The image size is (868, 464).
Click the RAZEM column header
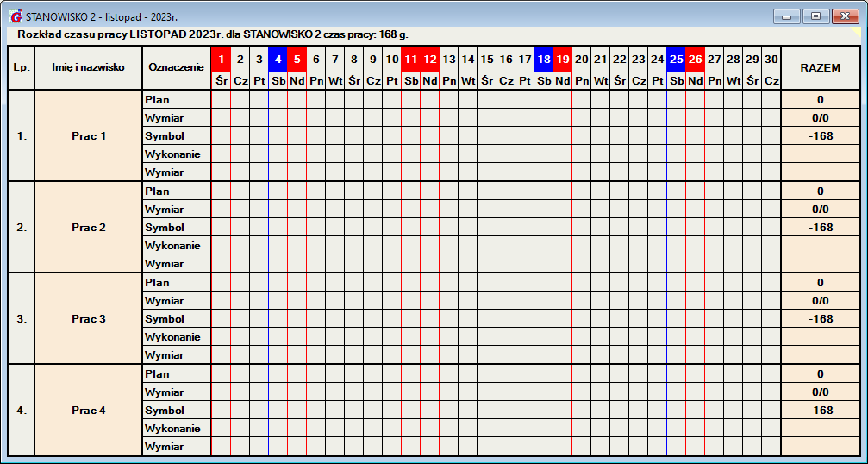click(x=820, y=68)
